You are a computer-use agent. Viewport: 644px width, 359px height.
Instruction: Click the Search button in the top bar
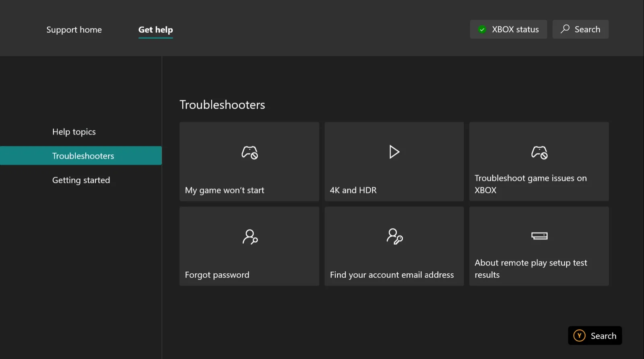click(x=580, y=29)
